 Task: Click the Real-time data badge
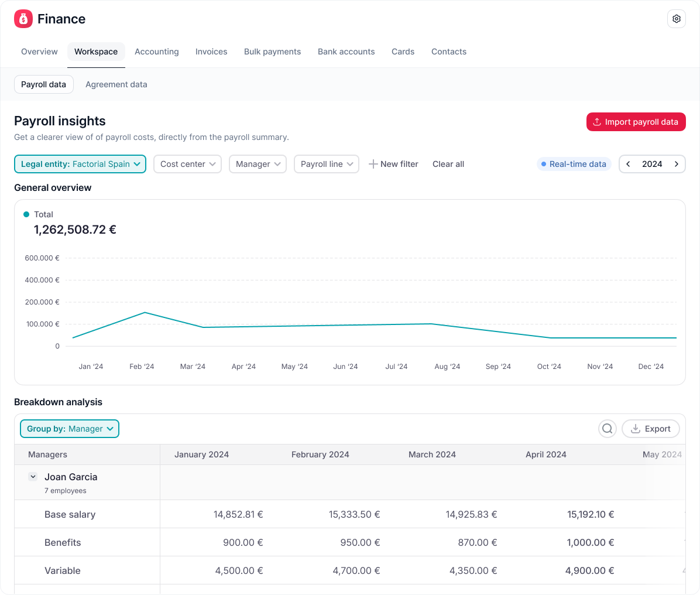(574, 164)
